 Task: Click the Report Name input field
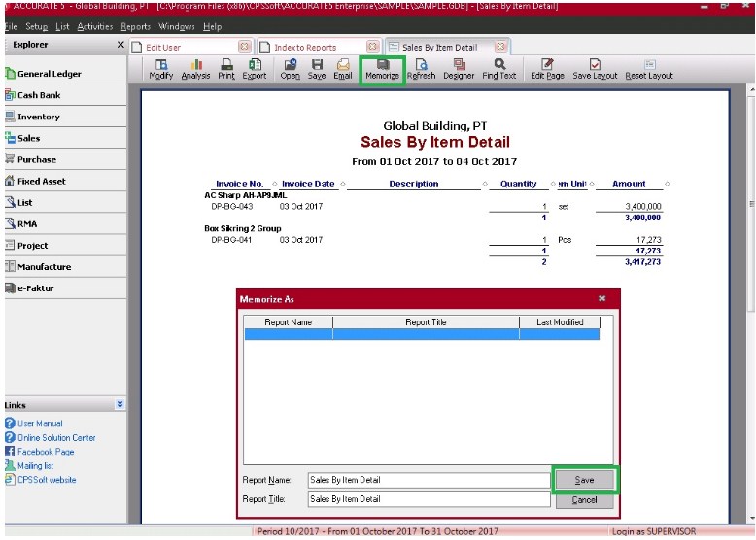(428, 480)
